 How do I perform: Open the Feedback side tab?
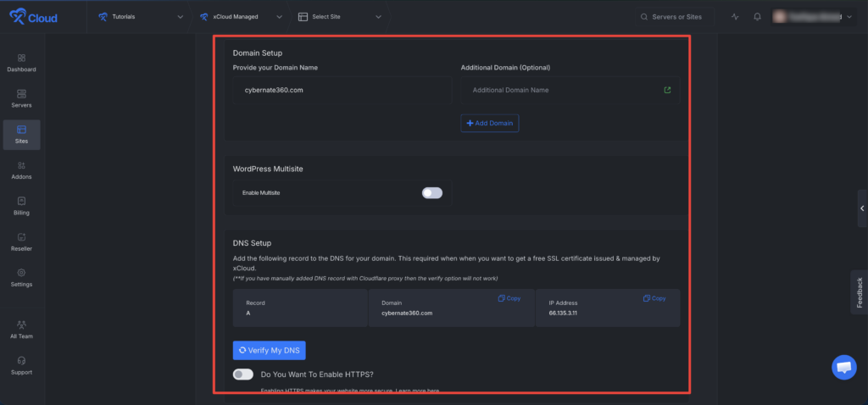860,292
